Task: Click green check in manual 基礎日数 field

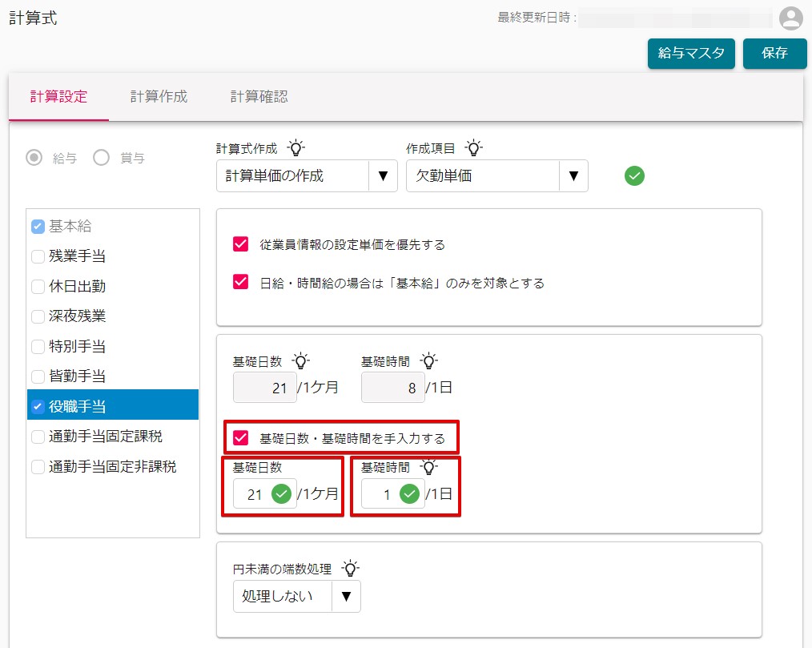Action: pos(281,493)
